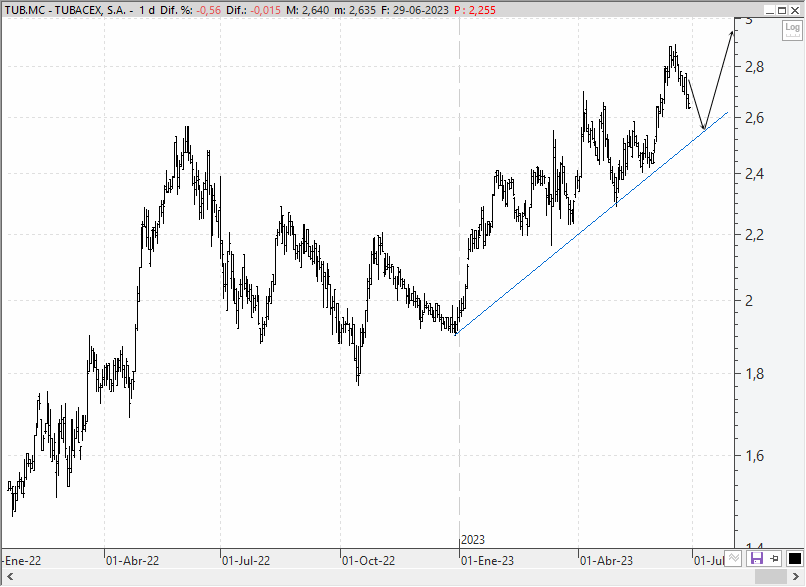Click the horizontal scrollbar left arrow
This screenshot has width=806, height=587.
[x=10, y=577]
